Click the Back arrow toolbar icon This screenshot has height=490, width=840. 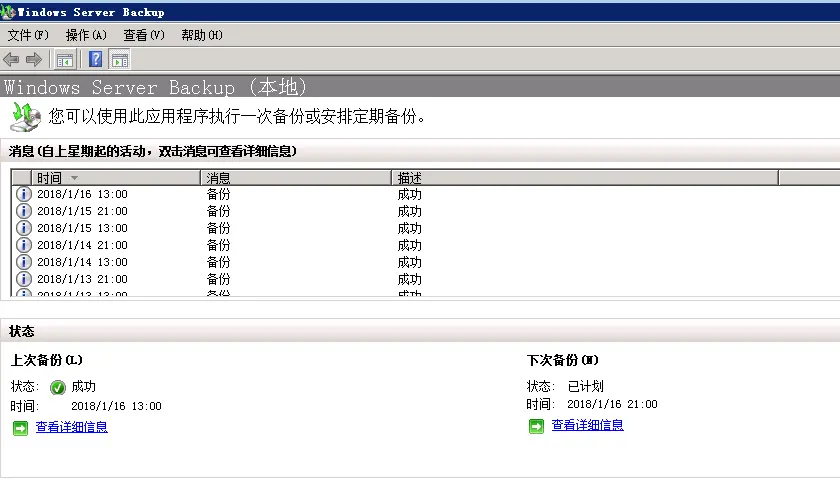pyautogui.click(x=11, y=59)
